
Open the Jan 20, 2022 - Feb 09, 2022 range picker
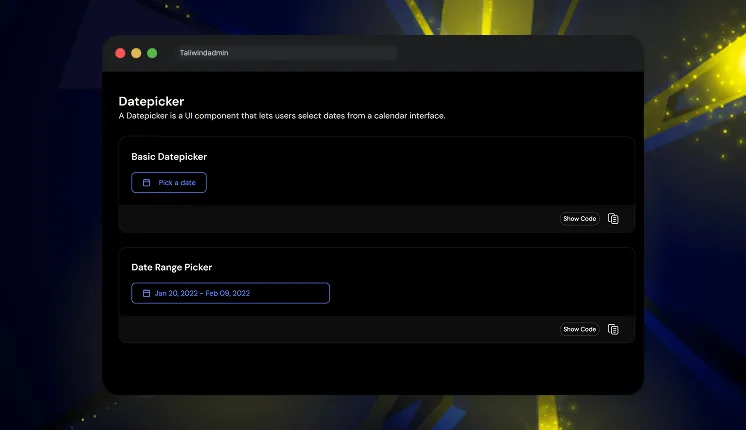pyautogui.click(x=230, y=293)
